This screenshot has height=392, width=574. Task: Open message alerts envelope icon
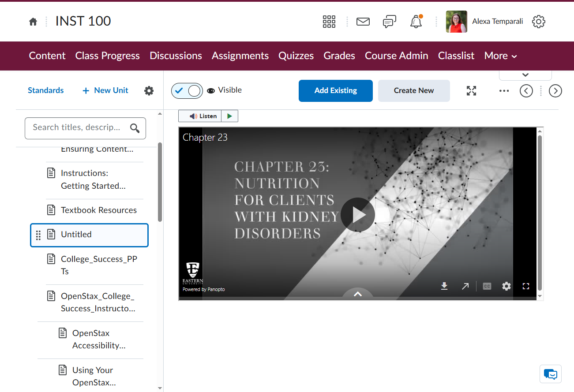[363, 22]
